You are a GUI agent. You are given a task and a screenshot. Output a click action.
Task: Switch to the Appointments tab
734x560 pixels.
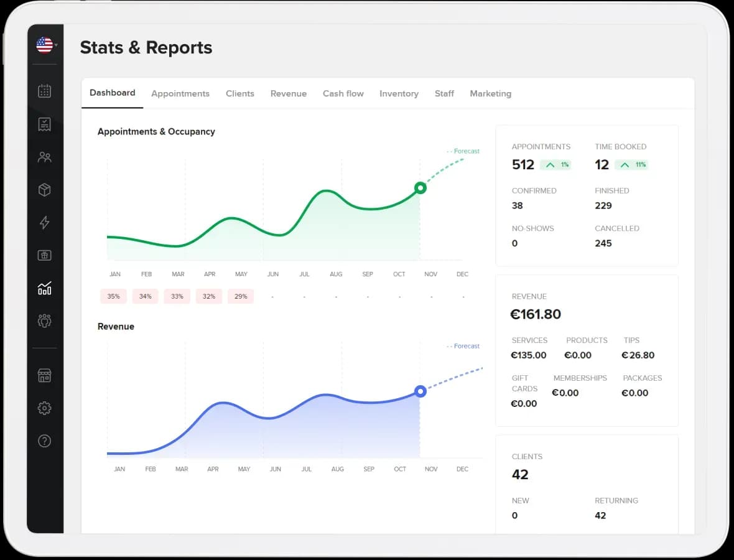[180, 93]
